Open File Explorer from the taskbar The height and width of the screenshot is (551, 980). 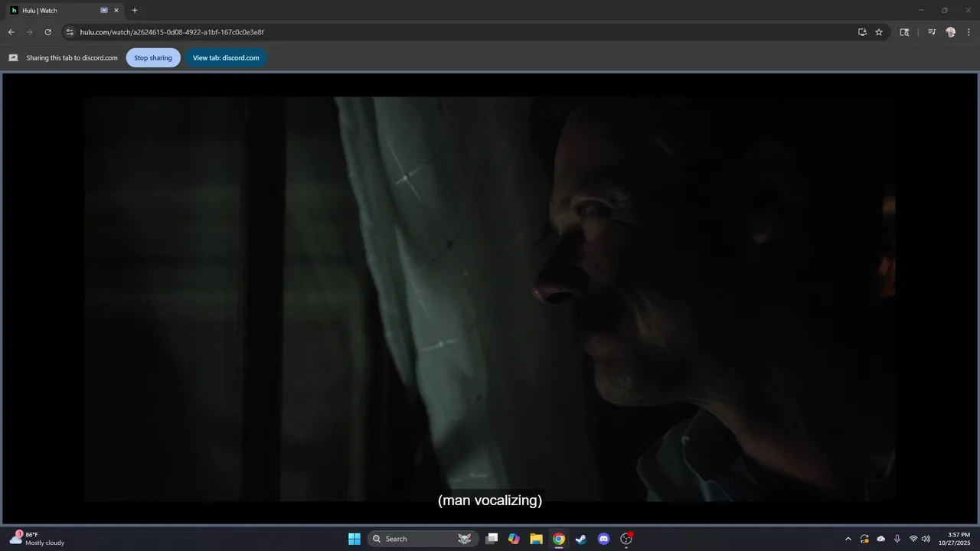click(x=537, y=539)
